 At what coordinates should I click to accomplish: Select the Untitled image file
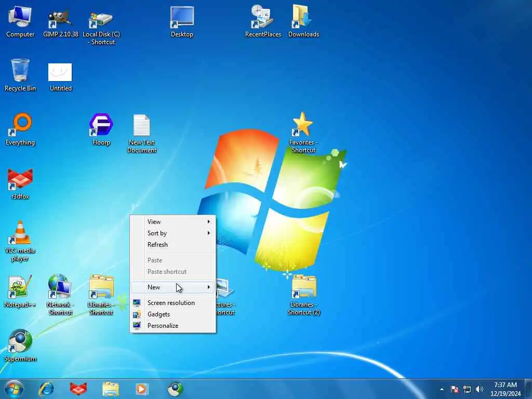(60, 76)
